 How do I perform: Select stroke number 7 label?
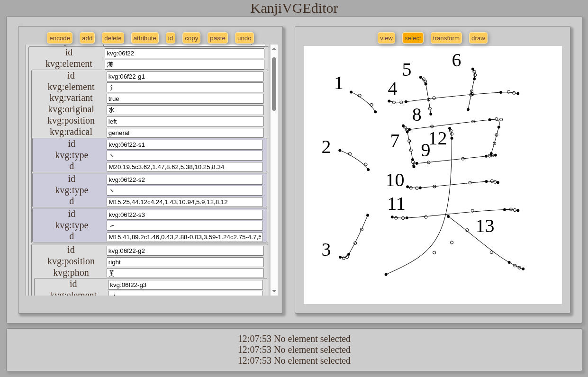point(395,141)
